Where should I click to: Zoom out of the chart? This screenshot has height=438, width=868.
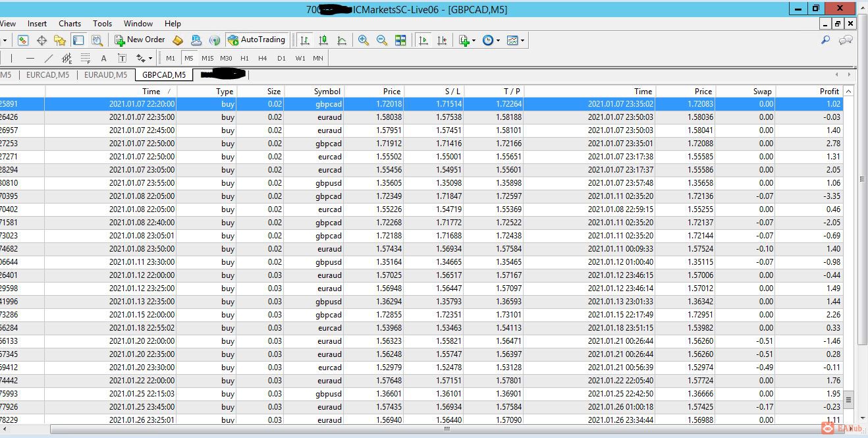381,40
